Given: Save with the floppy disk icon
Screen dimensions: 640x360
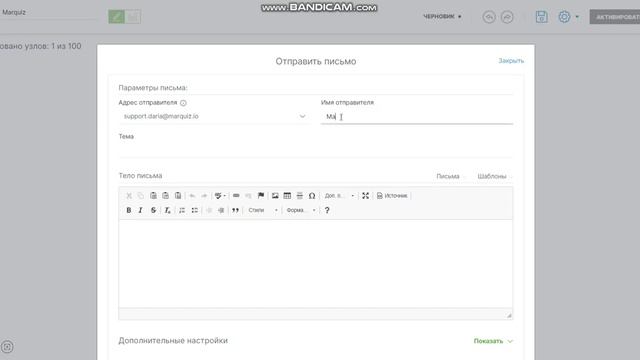Looking at the screenshot, I should click(542, 17).
